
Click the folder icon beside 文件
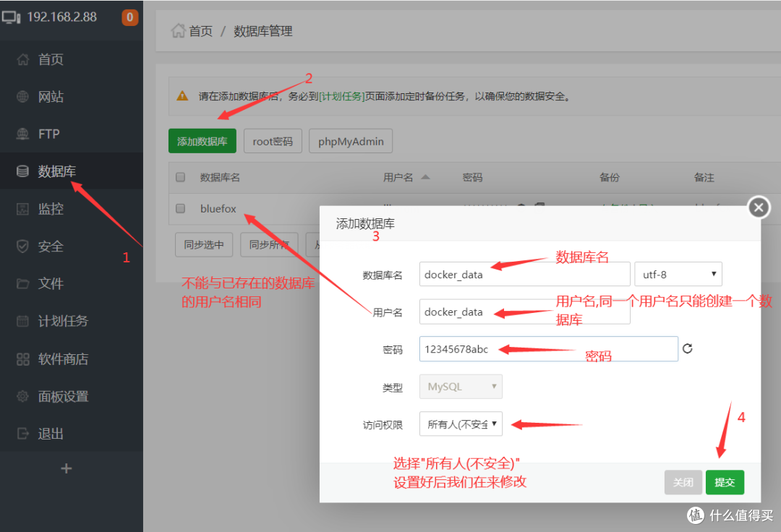23,283
